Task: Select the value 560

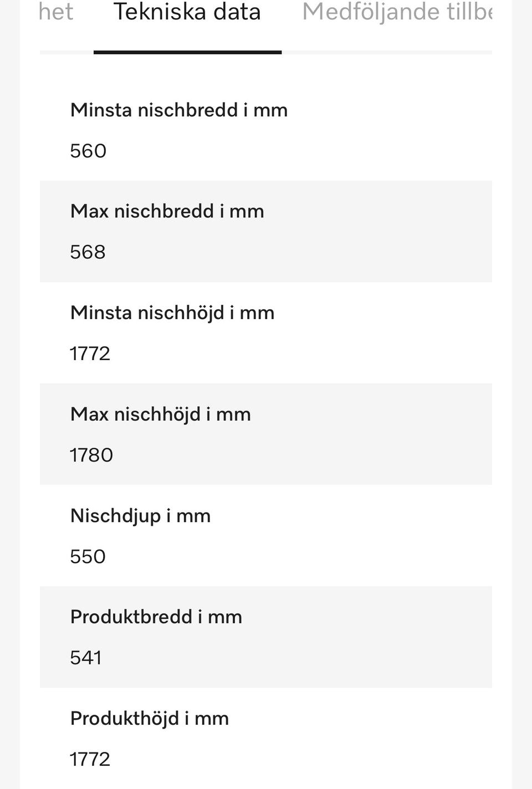Action: pos(88,151)
